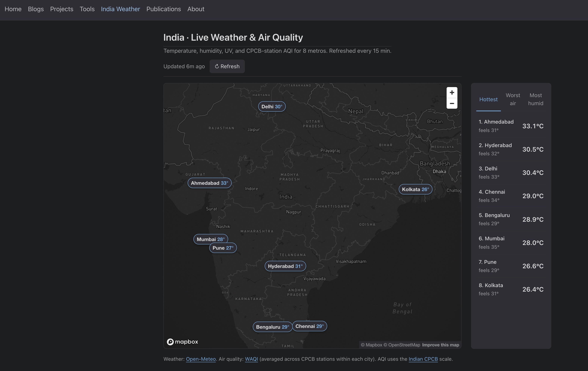The image size is (588, 371).
Task: Click Improve this map link
Action: 440,345
